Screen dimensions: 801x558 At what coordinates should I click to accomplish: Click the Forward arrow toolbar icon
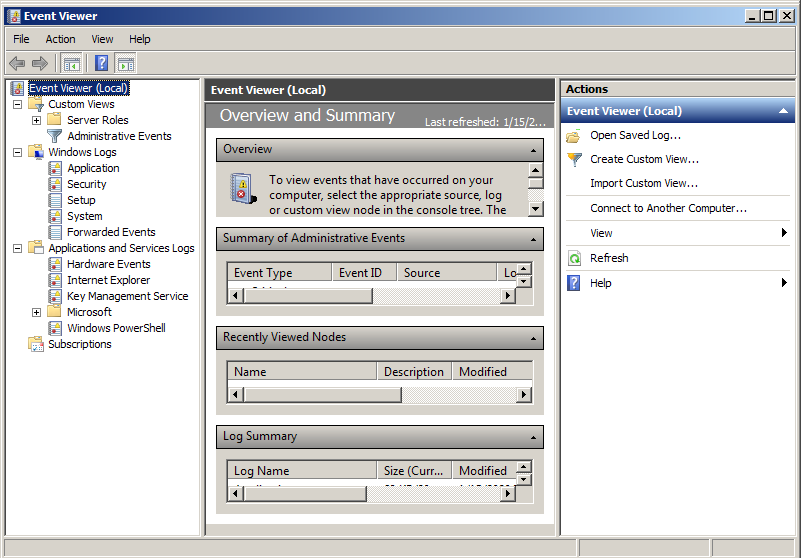pos(40,63)
